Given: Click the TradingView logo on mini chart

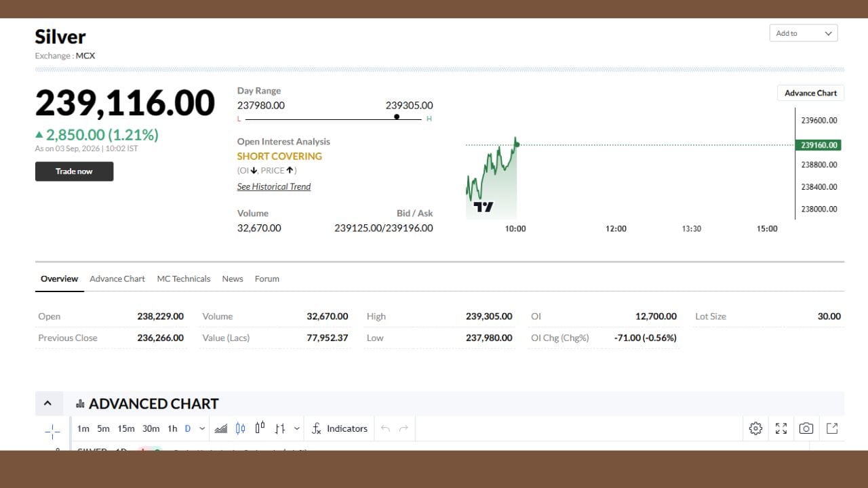Looking at the screenshot, I should [x=484, y=207].
